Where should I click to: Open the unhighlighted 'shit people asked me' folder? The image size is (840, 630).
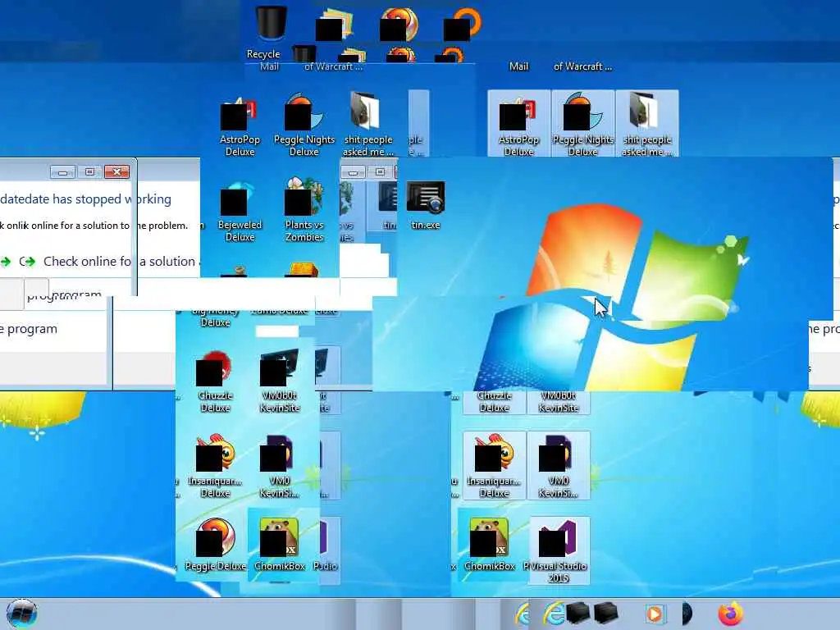368,126
